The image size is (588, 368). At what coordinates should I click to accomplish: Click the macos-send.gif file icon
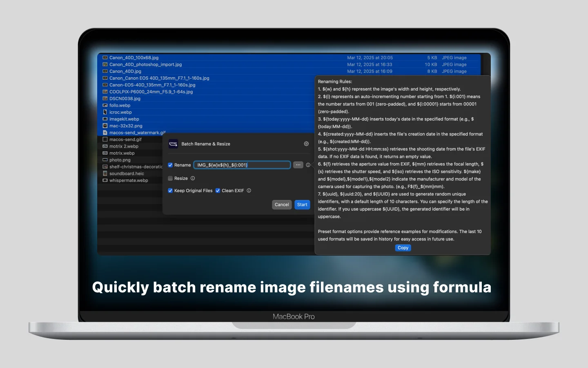[105, 139]
